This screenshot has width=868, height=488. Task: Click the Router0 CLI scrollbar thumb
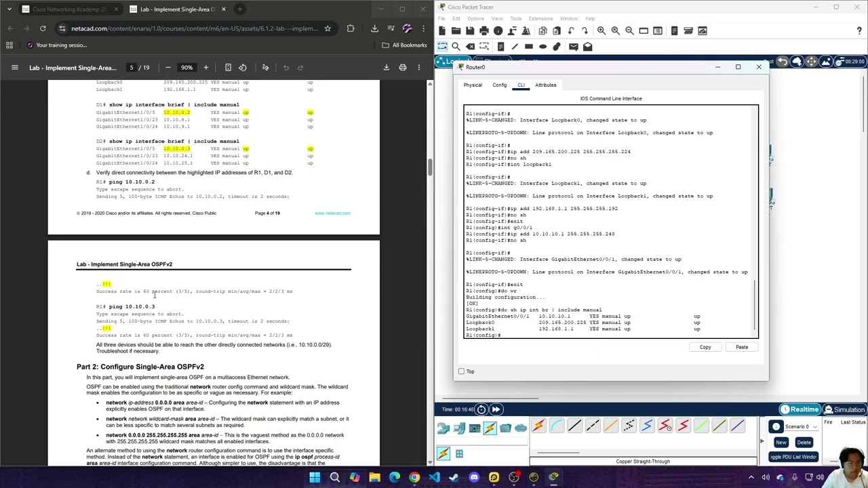(x=755, y=305)
